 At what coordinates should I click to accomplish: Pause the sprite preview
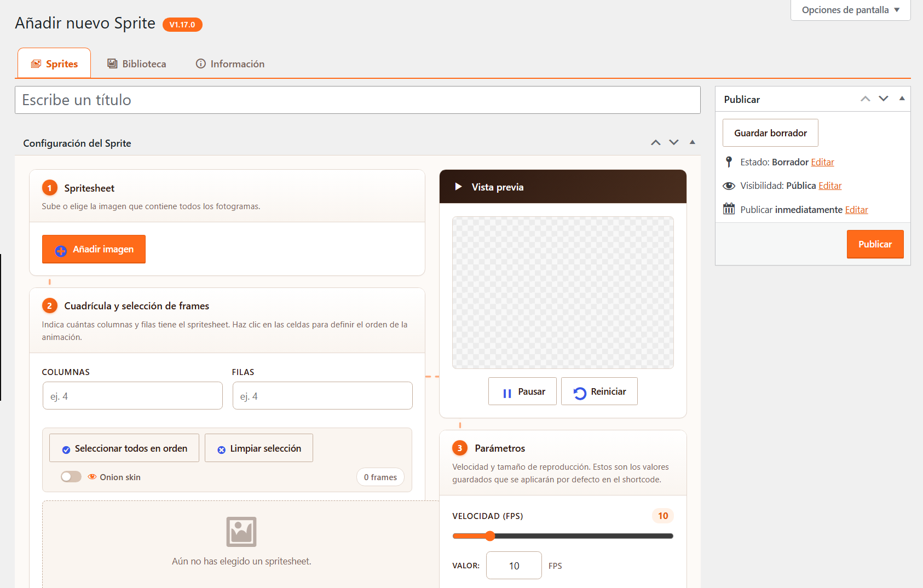[x=522, y=391]
